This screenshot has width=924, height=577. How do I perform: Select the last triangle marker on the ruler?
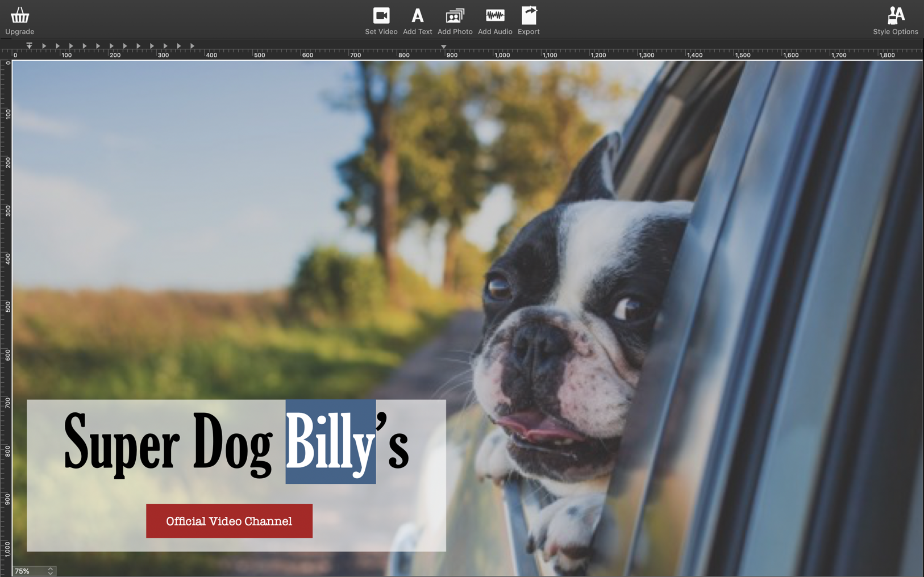[x=193, y=46]
